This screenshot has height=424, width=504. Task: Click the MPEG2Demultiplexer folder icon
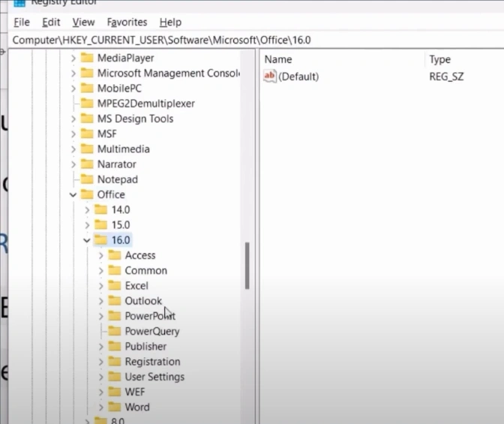87,104
